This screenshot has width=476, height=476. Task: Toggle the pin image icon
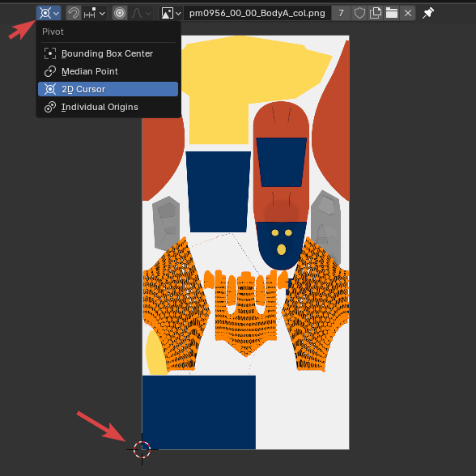point(428,13)
